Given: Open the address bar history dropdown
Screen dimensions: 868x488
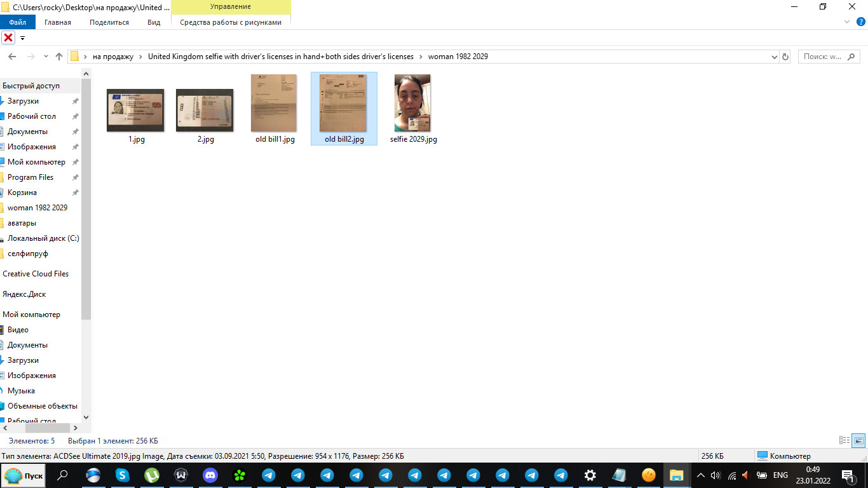Looking at the screenshot, I should [774, 57].
